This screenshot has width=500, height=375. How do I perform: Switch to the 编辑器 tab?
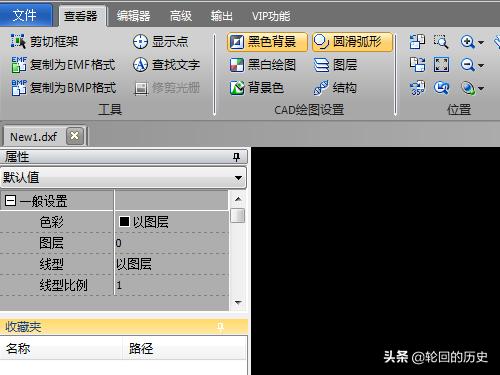coord(133,16)
